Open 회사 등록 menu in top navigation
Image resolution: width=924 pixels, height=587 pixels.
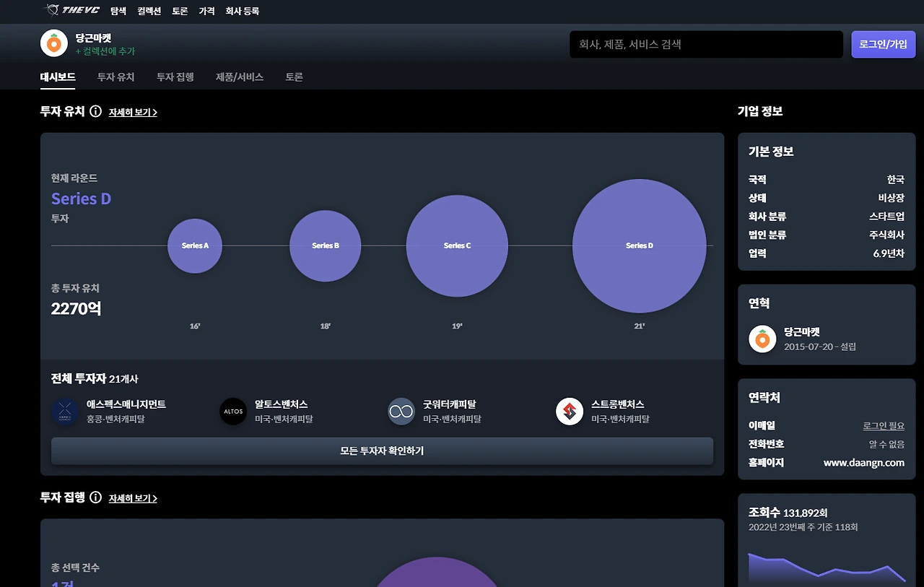(242, 11)
